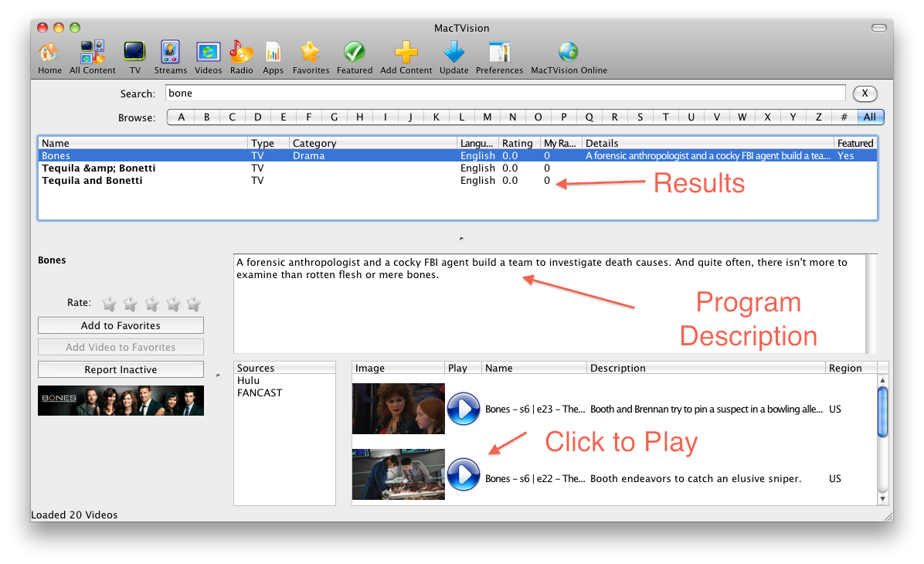Sort results by the Rating column header
This screenshot has height=564, width=924.
pyautogui.click(x=519, y=143)
